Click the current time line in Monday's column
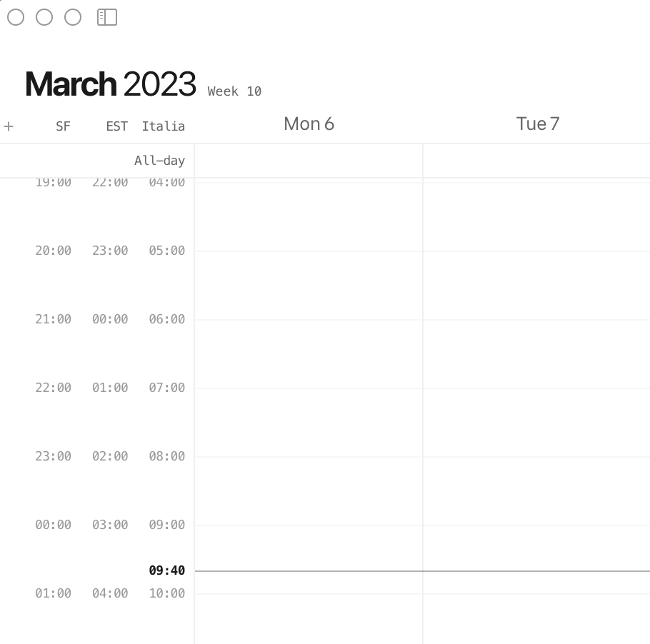The image size is (650, 644). (x=309, y=571)
